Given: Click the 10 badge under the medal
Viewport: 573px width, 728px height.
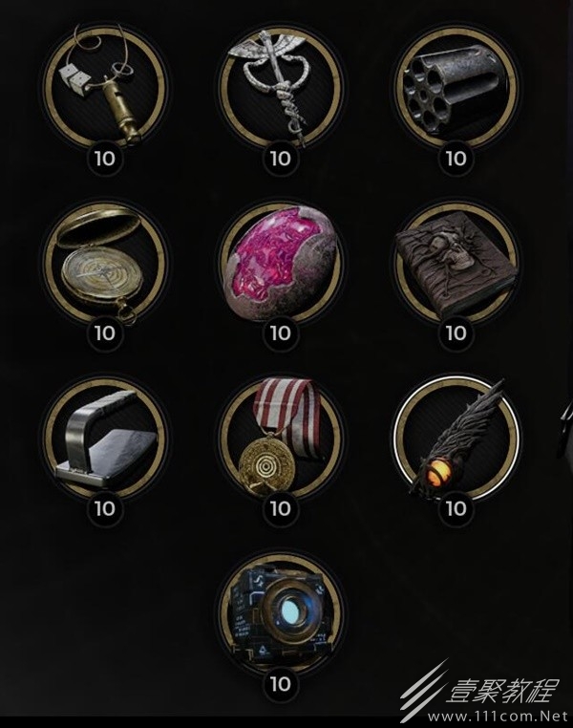Looking at the screenshot, I should coord(280,509).
